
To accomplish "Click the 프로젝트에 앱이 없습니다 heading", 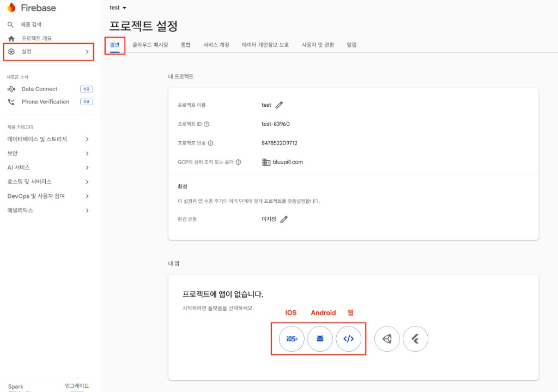I will pyautogui.click(x=223, y=294).
